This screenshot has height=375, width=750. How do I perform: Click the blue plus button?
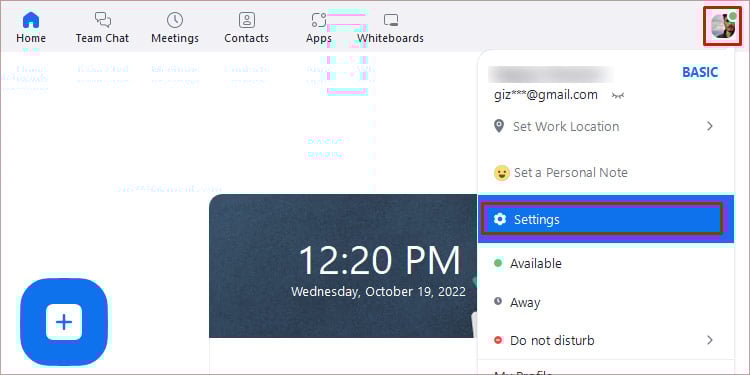pyautogui.click(x=64, y=322)
